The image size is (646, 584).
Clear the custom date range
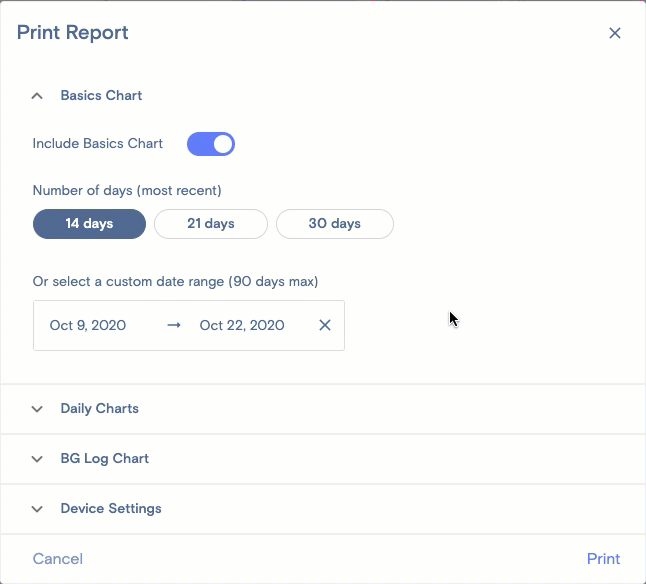tap(325, 325)
